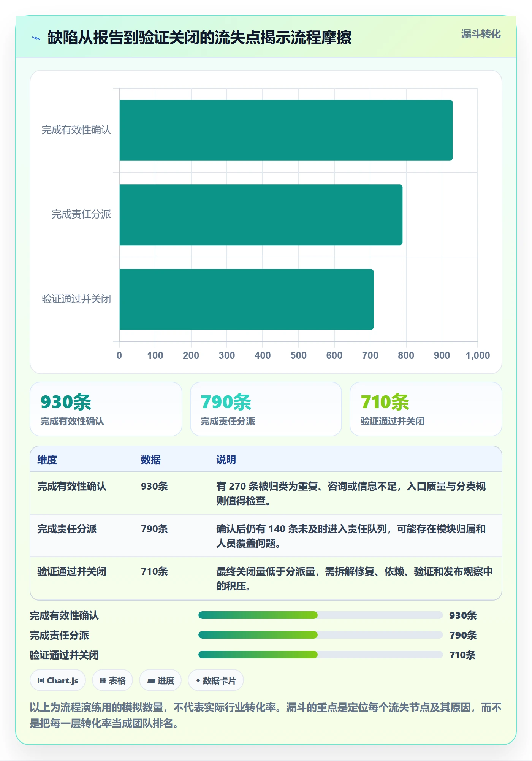
Task: Click the Chart.js chip square icon
Action: (41, 681)
